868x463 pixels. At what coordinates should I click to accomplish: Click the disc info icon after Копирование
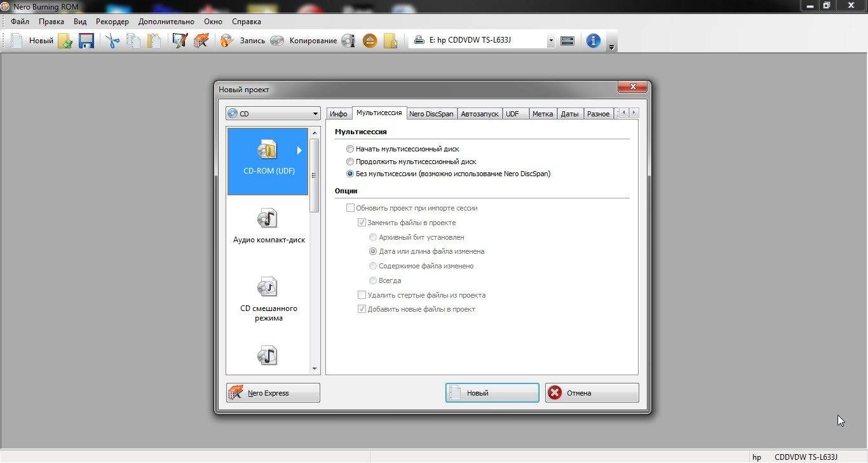[x=348, y=41]
